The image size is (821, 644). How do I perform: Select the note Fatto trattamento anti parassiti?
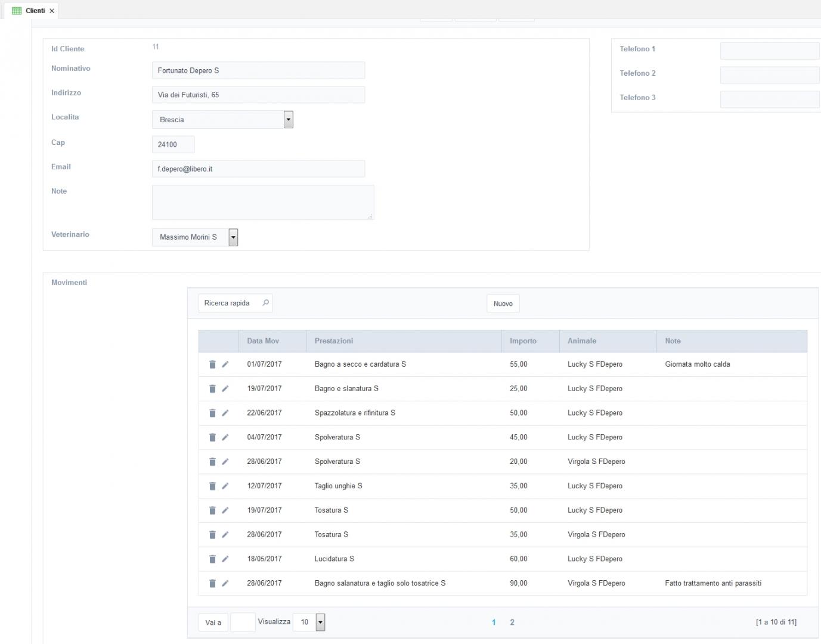coord(713,583)
